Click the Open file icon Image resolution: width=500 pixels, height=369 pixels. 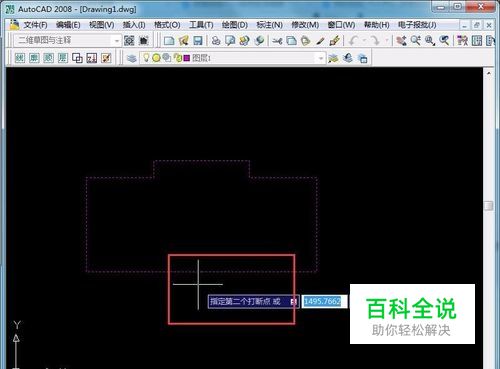pos(184,41)
